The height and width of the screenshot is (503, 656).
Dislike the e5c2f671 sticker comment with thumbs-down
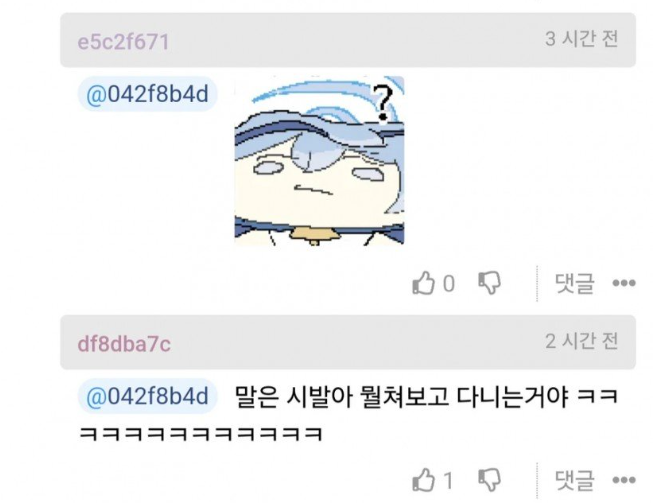click(x=489, y=283)
